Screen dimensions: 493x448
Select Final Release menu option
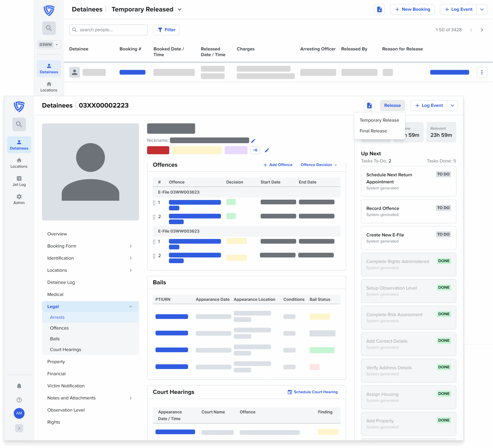pos(373,131)
